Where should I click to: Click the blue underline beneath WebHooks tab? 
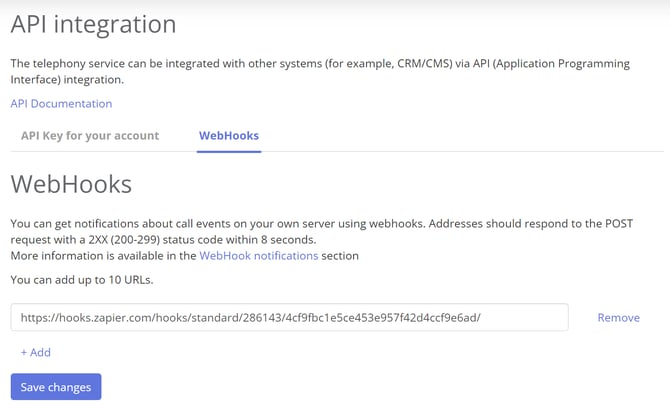[x=229, y=151]
